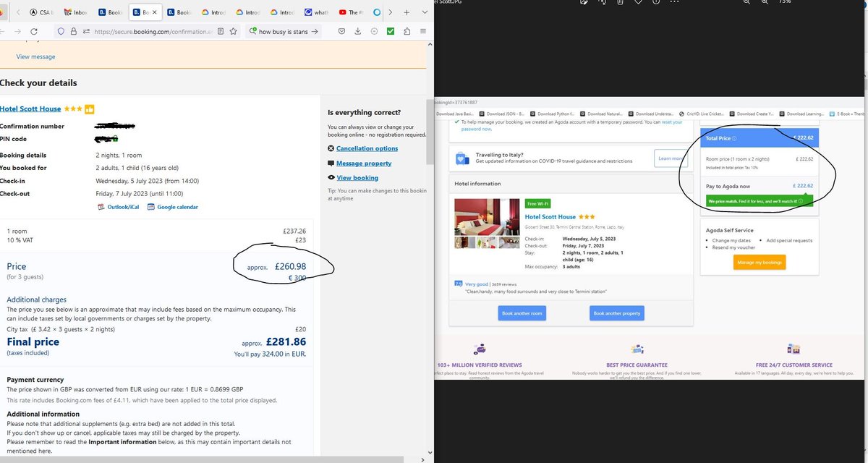Screen dimensions: 868x463
Task: Open the first 'Introd' Google Cloud tab
Action: point(214,12)
